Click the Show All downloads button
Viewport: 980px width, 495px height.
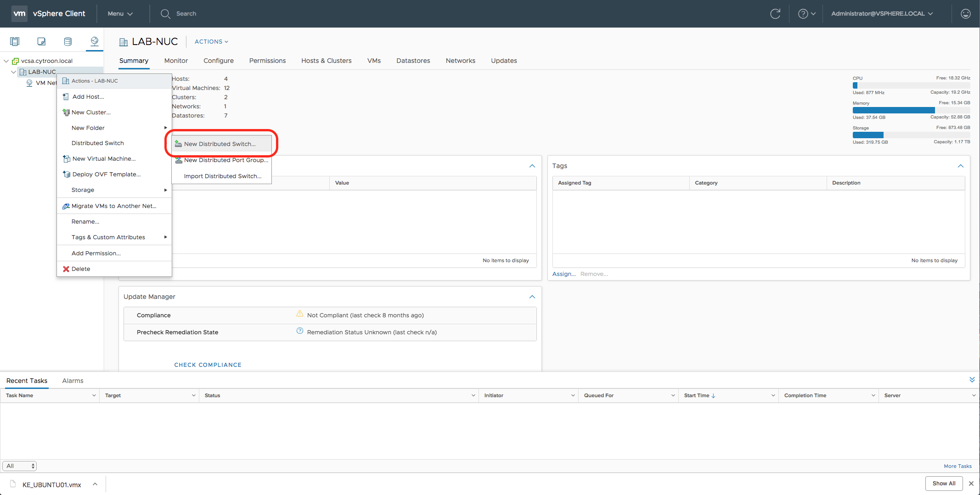944,484
